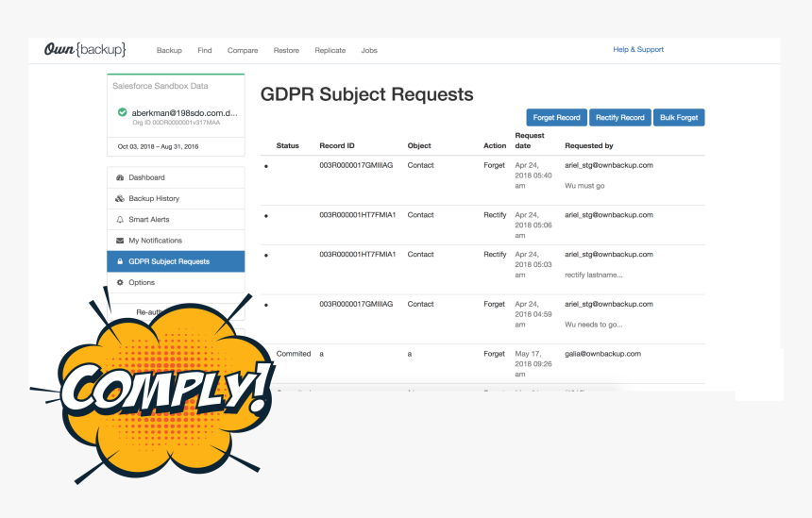Open Backup History in the sidebar
Viewport: 812px width, 518px height.
point(176,198)
